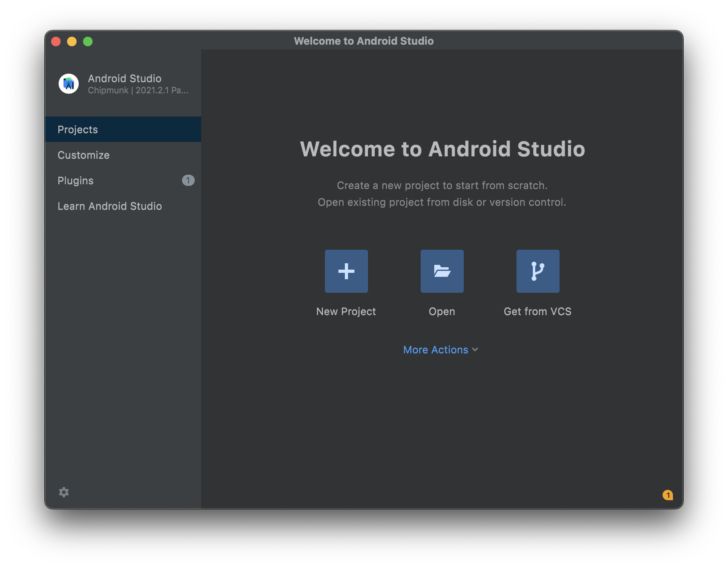The height and width of the screenshot is (568, 728).
Task: Click the Chipmunk version text
Action: tap(138, 91)
